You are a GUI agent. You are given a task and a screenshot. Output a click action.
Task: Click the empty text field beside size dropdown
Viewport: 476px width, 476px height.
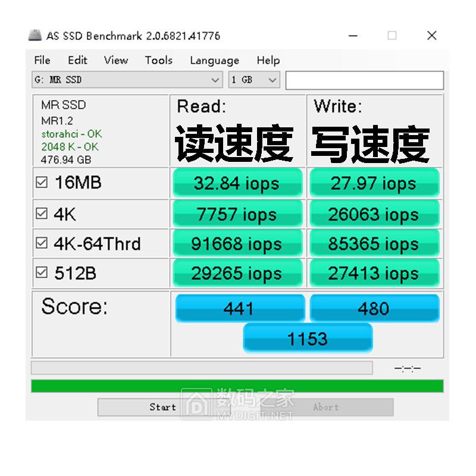pos(365,80)
